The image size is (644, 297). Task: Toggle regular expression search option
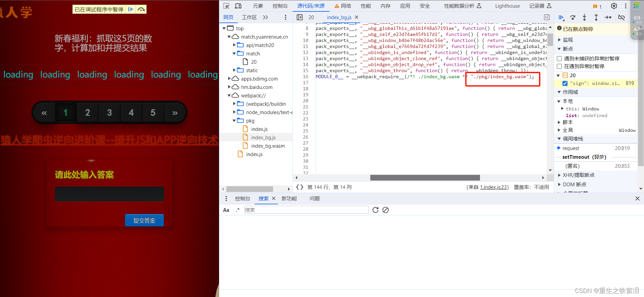(237, 210)
